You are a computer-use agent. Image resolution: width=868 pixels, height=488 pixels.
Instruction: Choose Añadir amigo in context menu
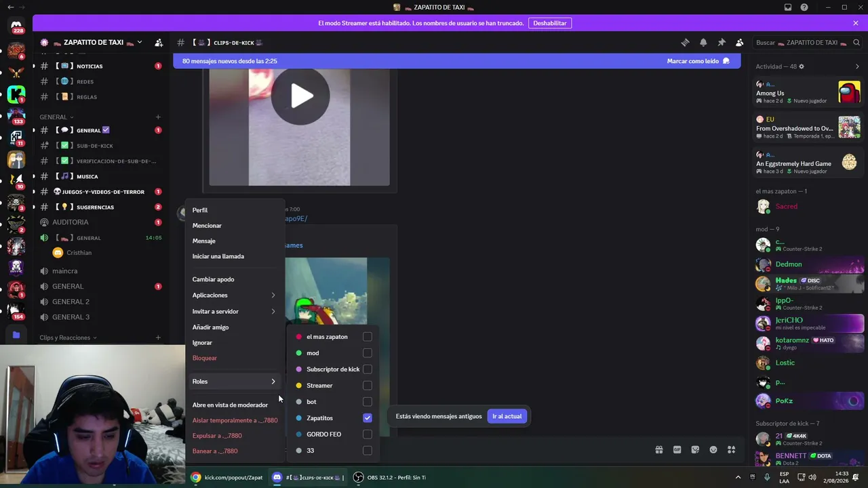click(234, 327)
